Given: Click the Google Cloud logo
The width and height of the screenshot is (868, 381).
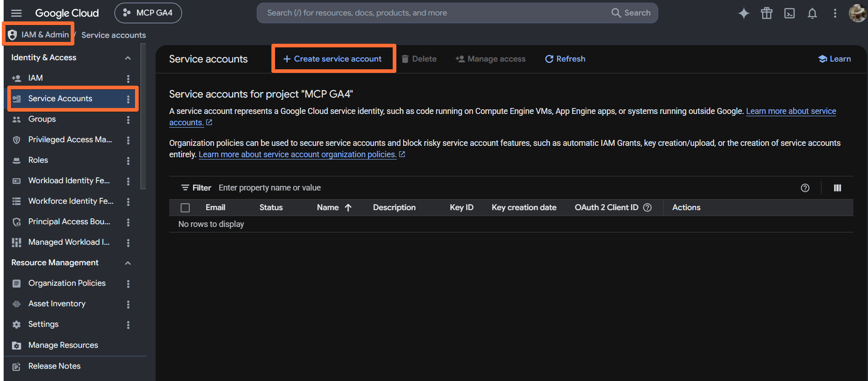Looking at the screenshot, I should pos(67,13).
